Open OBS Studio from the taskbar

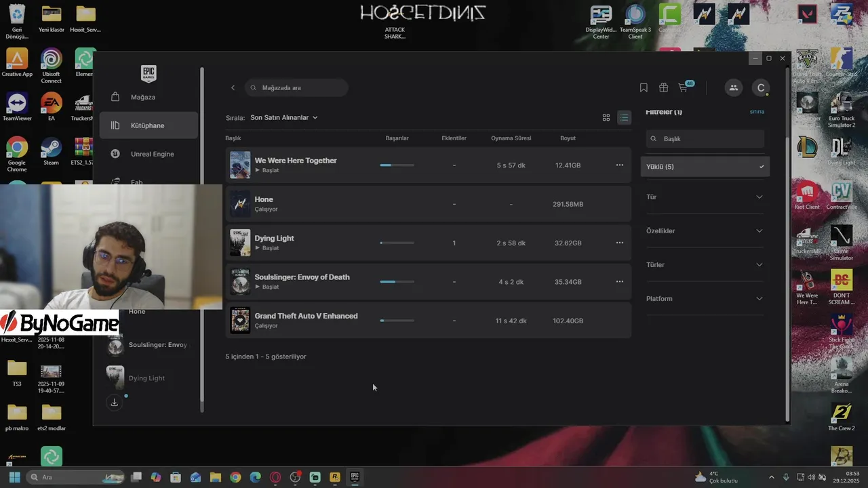coord(295,477)
